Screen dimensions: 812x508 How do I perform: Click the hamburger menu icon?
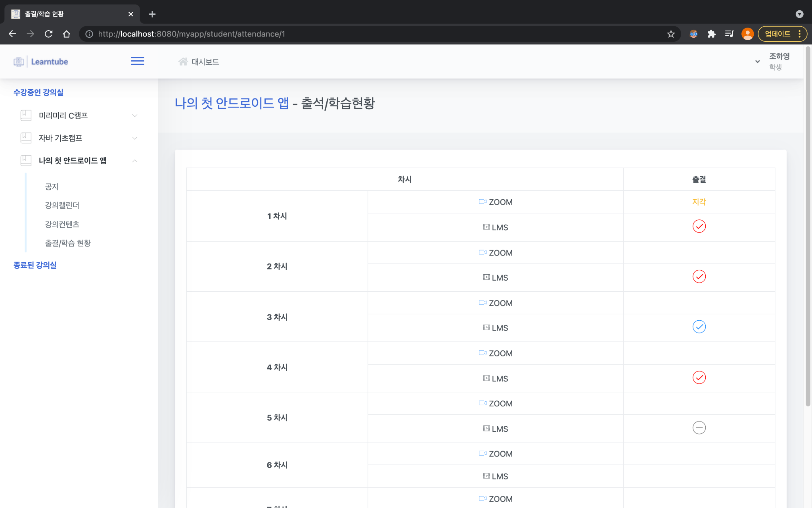point(137,61)
